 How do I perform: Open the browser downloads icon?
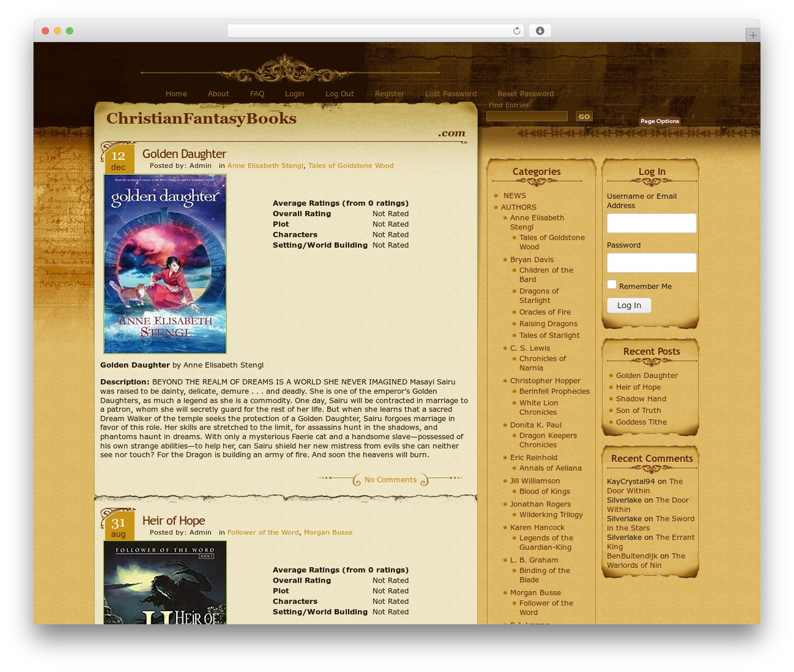[x=540, y=31]
